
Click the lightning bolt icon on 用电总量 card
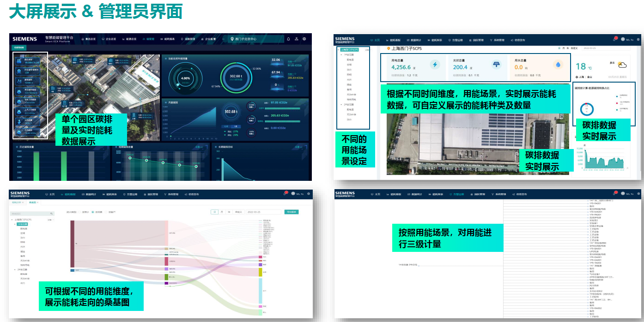click(x=435, y=65)
